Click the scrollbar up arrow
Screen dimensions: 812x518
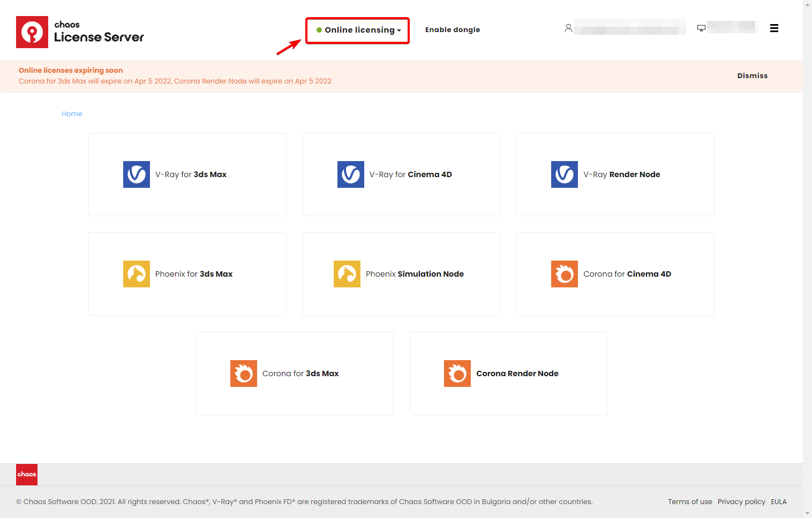pyautogui.click(x=808, y=4)
